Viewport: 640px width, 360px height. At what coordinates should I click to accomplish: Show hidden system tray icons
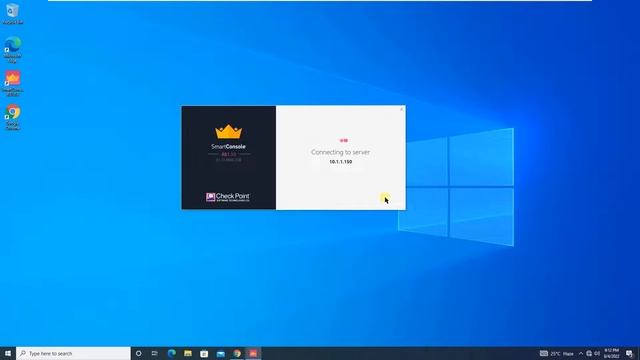(581, 353)
